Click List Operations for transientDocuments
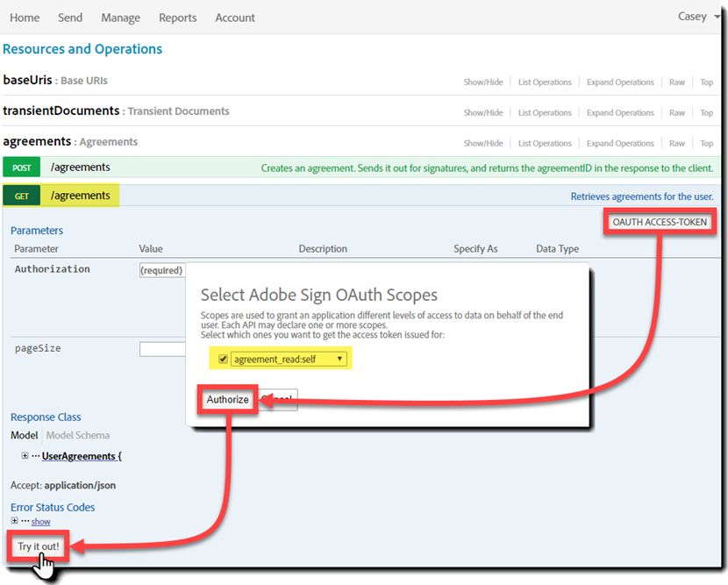This screenshot has width=728, height=585. coord(545,113)
